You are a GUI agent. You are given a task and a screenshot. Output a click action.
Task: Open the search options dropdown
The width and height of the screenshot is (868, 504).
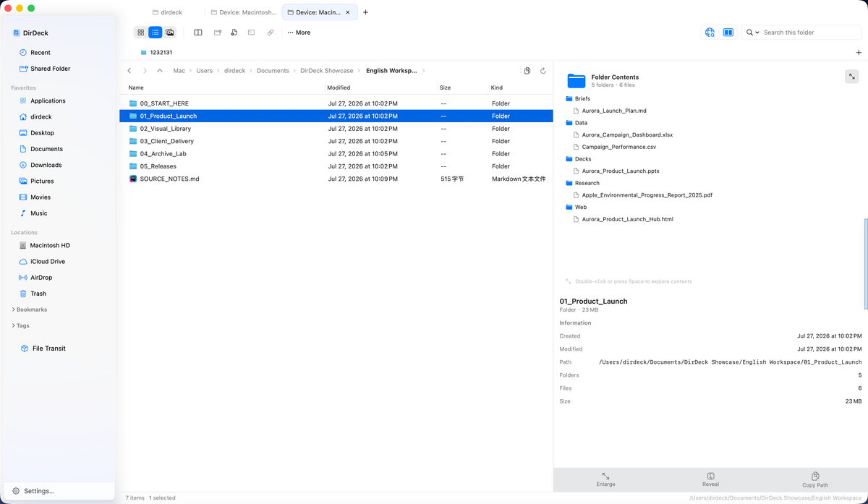point(753,33)
